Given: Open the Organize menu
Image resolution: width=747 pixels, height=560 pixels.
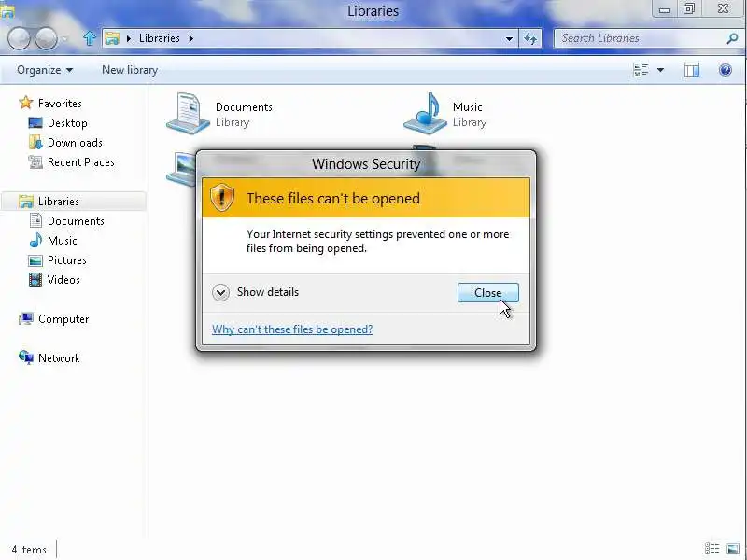Looking at the screenshot, I should (x=45, y=70).
